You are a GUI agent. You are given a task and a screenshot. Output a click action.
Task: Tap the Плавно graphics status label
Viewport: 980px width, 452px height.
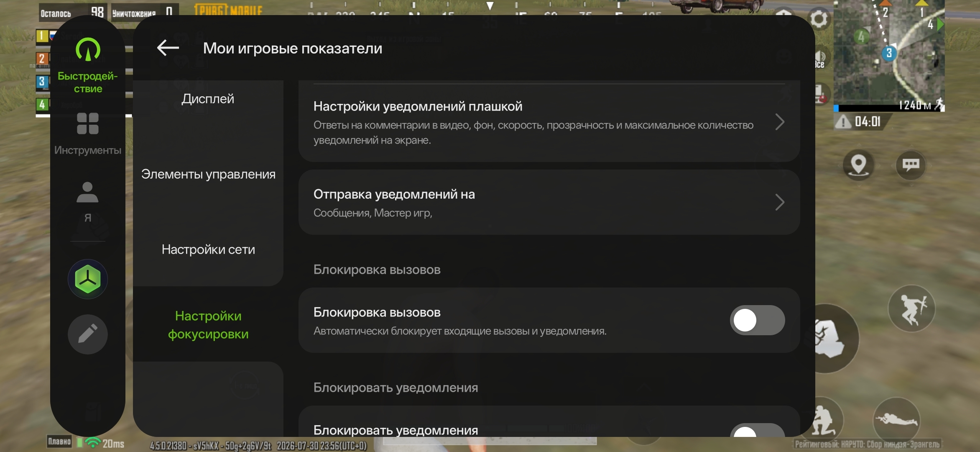coord(59,442)
